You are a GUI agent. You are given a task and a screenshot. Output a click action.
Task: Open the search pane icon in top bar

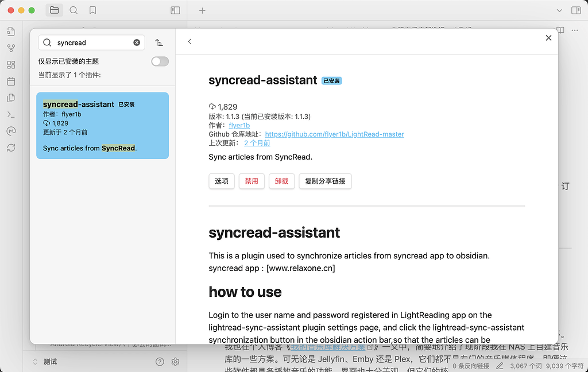[x=73, y=10]
